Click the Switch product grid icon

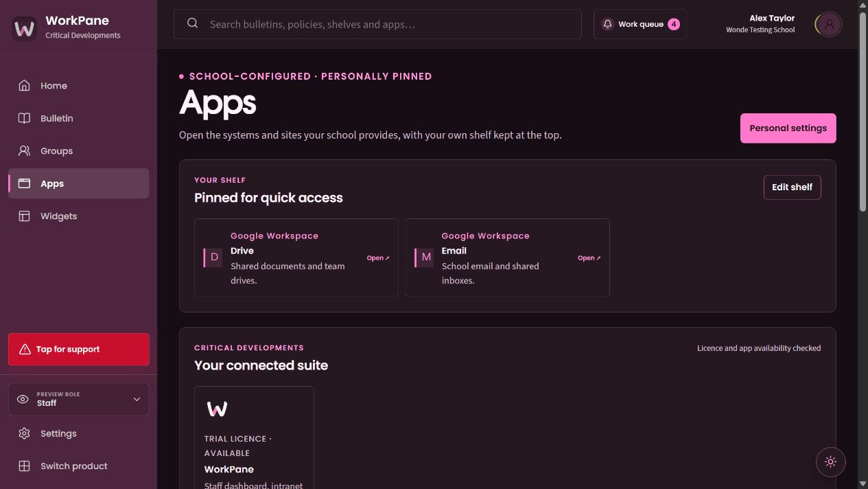[24, 466]
